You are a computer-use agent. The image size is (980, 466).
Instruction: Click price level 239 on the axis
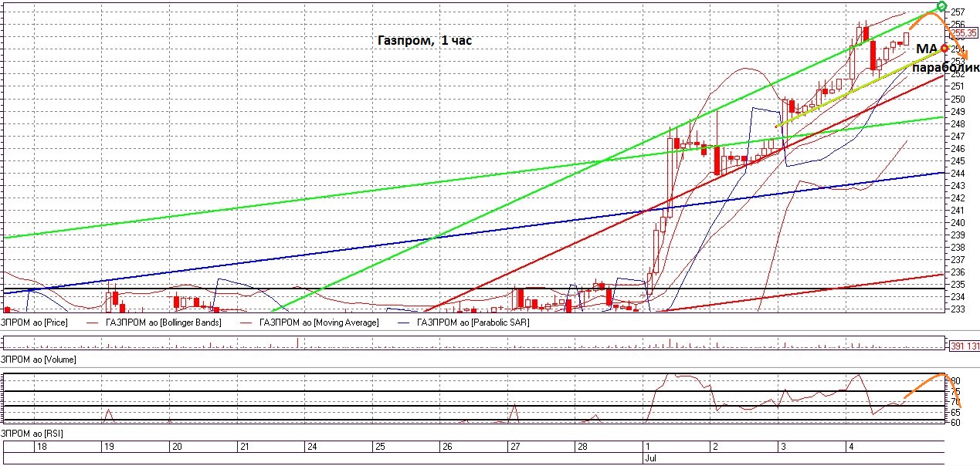(958, 235)
